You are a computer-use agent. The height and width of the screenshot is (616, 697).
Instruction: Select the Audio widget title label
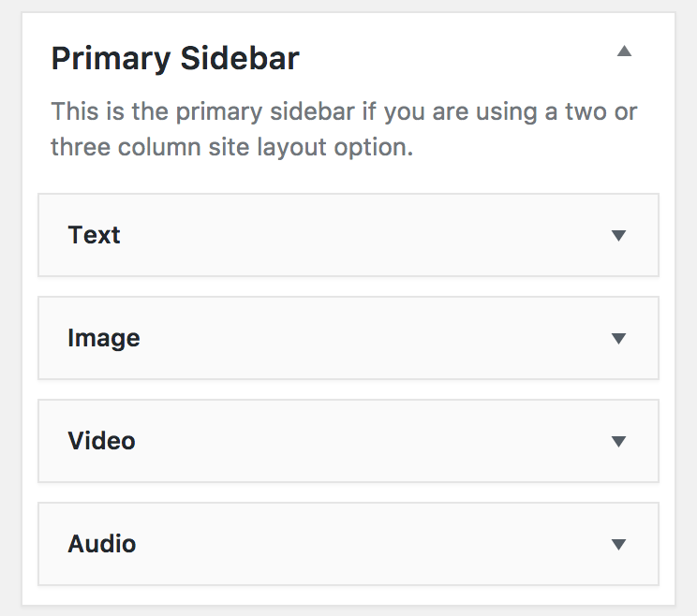(x=102, y=544)
